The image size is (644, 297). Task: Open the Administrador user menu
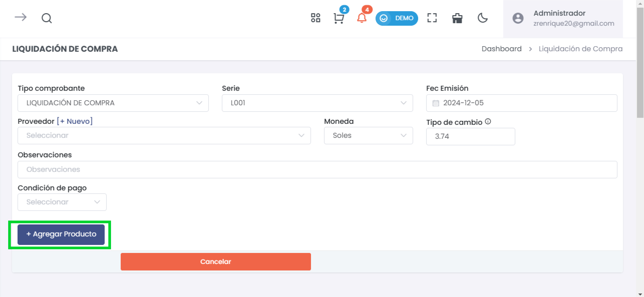[563, 18]
